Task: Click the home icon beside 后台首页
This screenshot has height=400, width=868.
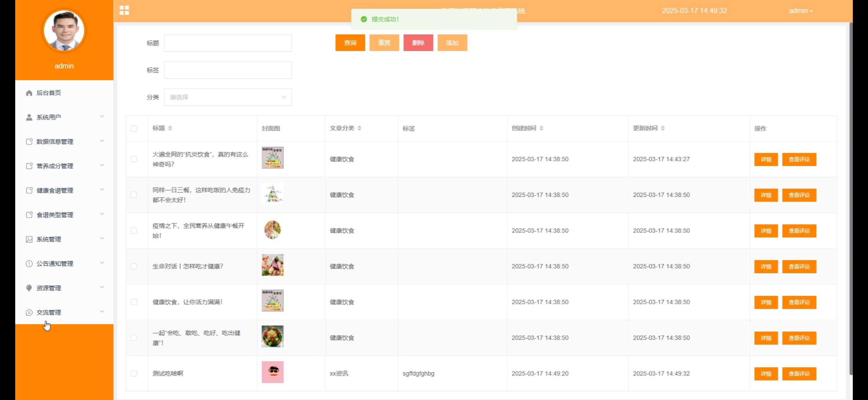Action: (x=29, y=93)
